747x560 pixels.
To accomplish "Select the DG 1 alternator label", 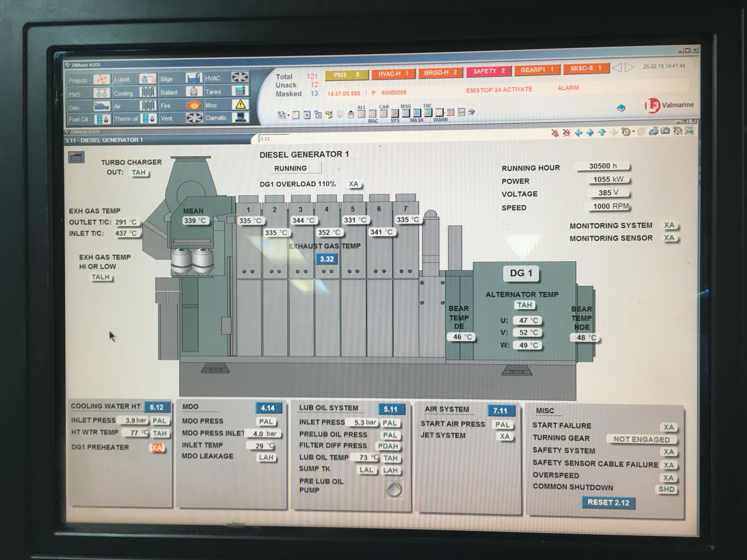I will click(521, 273).
